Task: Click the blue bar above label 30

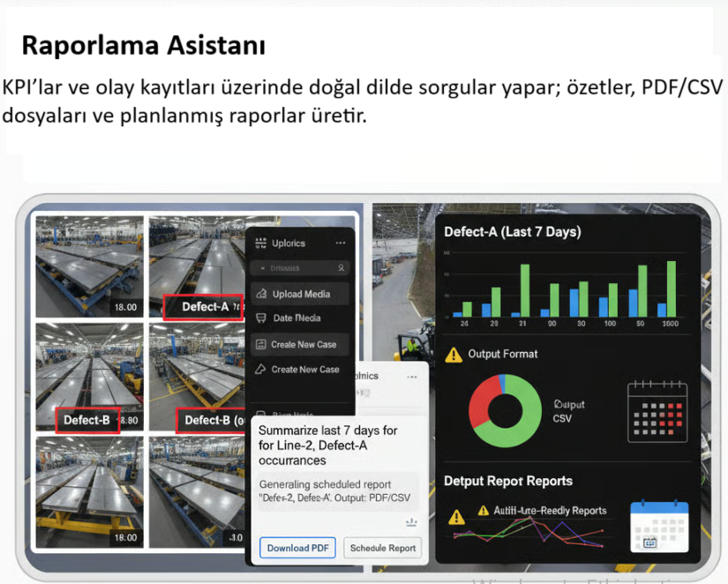Action: [574, 303]
